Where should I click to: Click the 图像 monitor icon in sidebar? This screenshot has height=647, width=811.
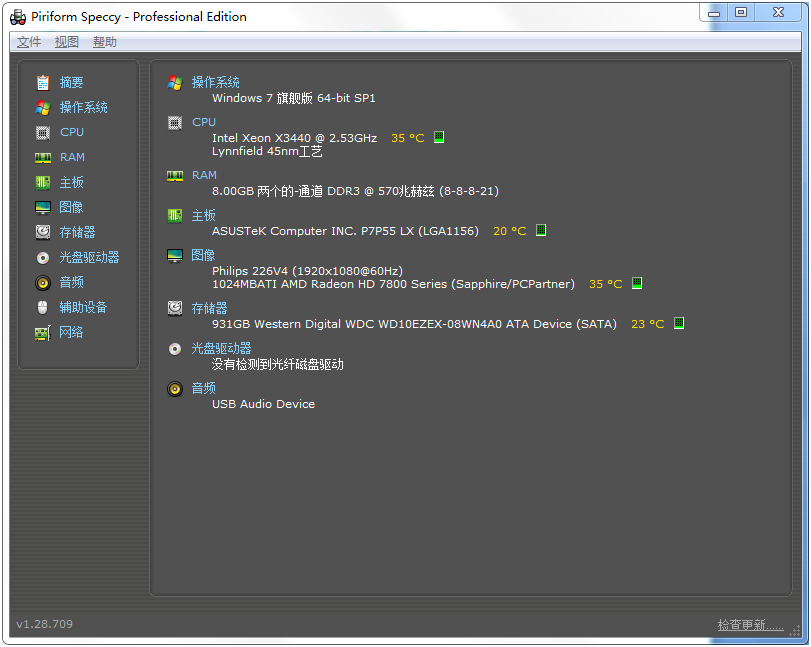click(43, 208)
